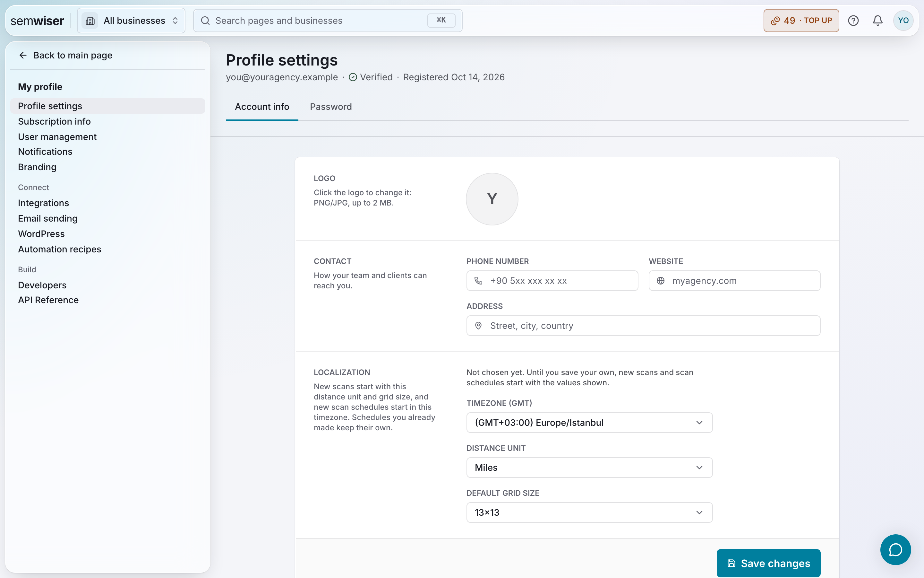The height and width of the screenshot is (578, 924).
Task: Switch to the Password tab
Action: tap(331, 107)
